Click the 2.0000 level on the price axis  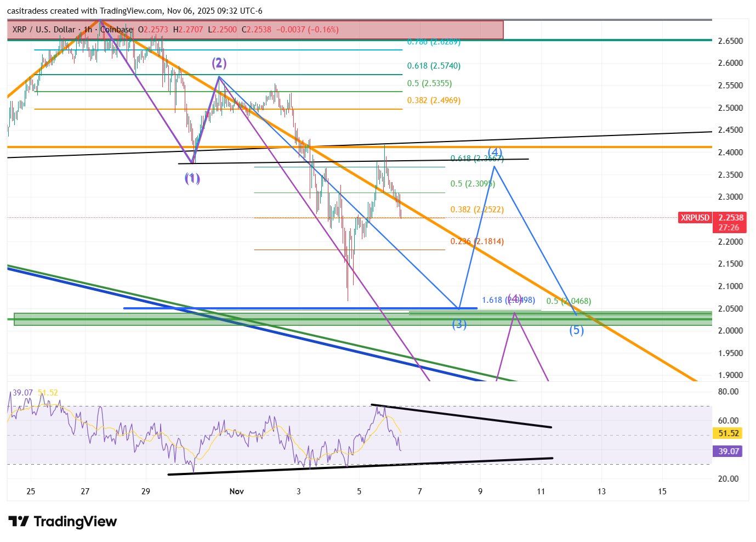[x=730, y=331]
